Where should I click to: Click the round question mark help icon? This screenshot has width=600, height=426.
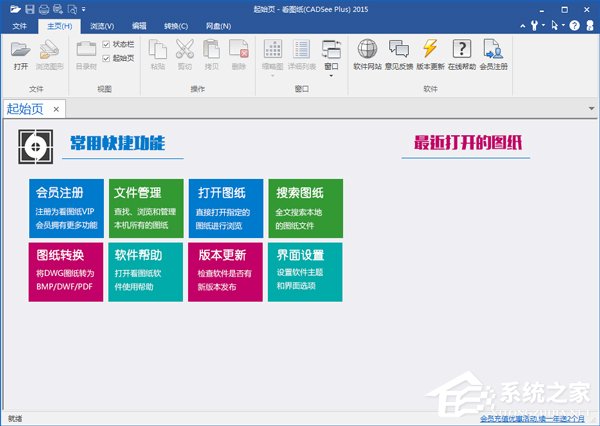click(x=574, y=26)
